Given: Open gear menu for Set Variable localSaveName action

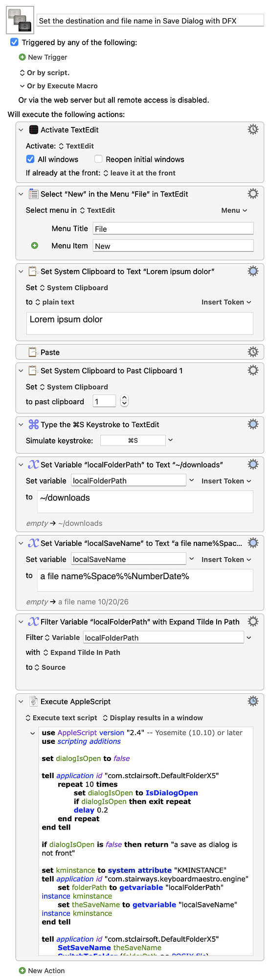Looking at the screenshot, I should pos(253,542).
